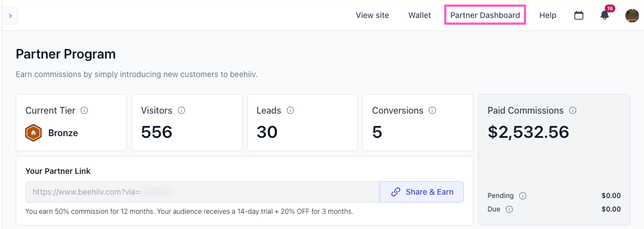Click info icon beside Visitors

pyautogui.click(x=181, y=111)
